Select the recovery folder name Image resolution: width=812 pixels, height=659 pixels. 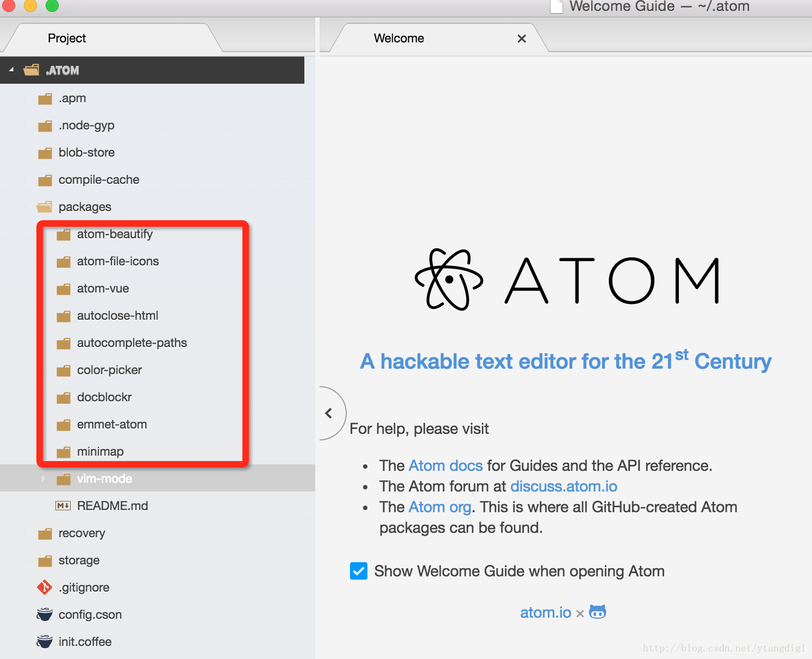pos(82,533)
